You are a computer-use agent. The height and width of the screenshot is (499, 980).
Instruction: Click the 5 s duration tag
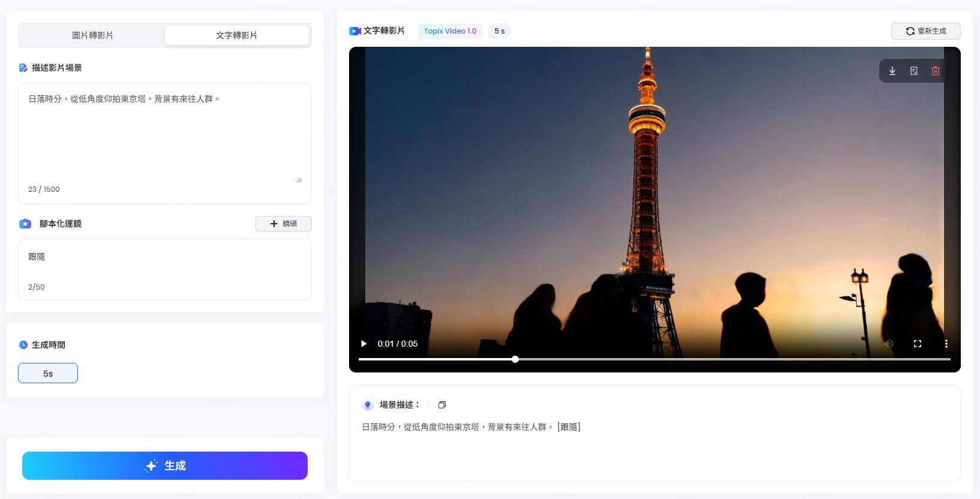tap(500, 31)
